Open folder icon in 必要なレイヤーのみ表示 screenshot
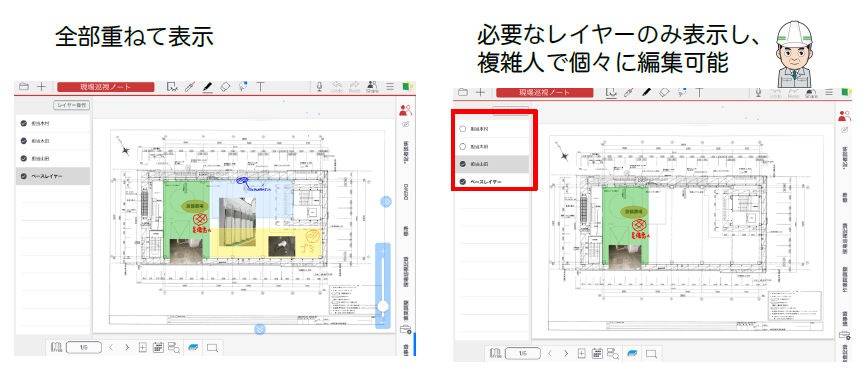Image resolution: width=860 pixels, height=378 pixels. [x=462, y=93]
